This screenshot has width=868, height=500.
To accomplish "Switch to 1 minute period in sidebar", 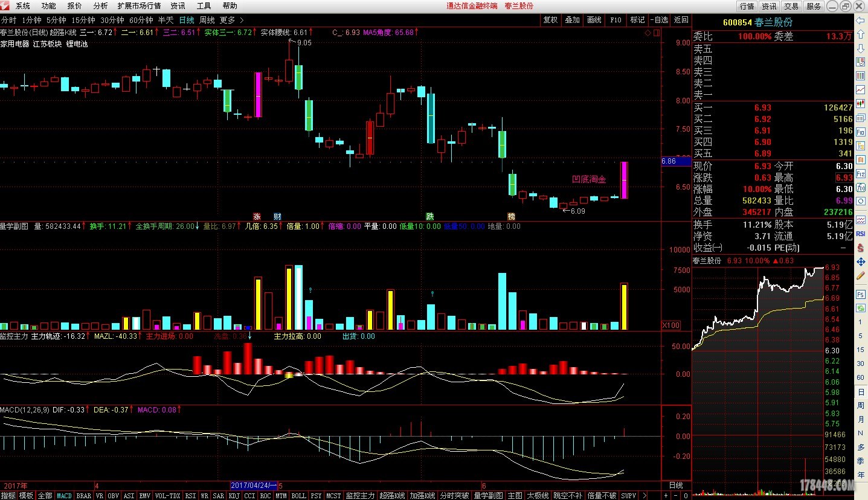I will (860, 322).
